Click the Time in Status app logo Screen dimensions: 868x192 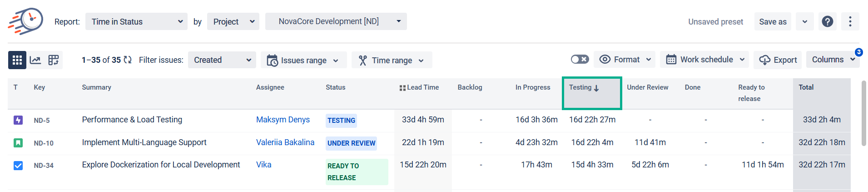(x=25, y=21)
